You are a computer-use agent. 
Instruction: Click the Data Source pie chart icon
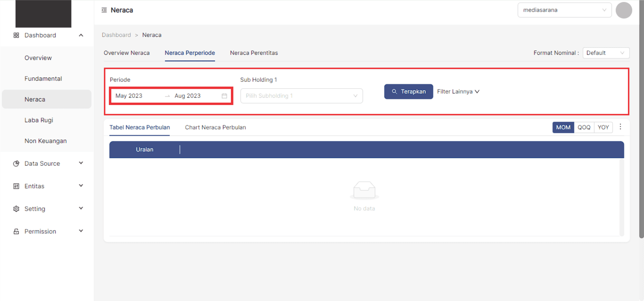16,164
